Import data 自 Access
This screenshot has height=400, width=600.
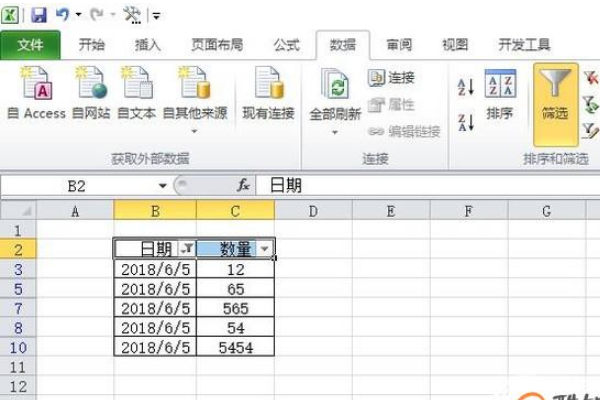36,93
